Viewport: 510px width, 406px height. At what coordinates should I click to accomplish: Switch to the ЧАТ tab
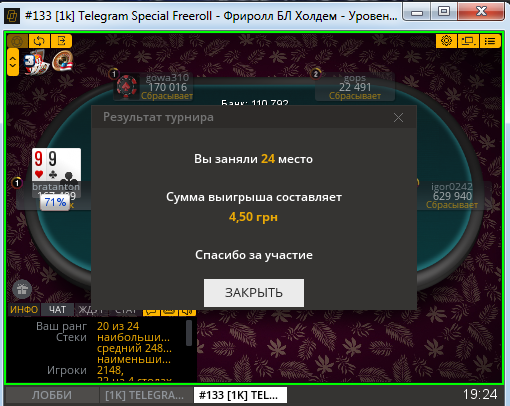point(57,309)
